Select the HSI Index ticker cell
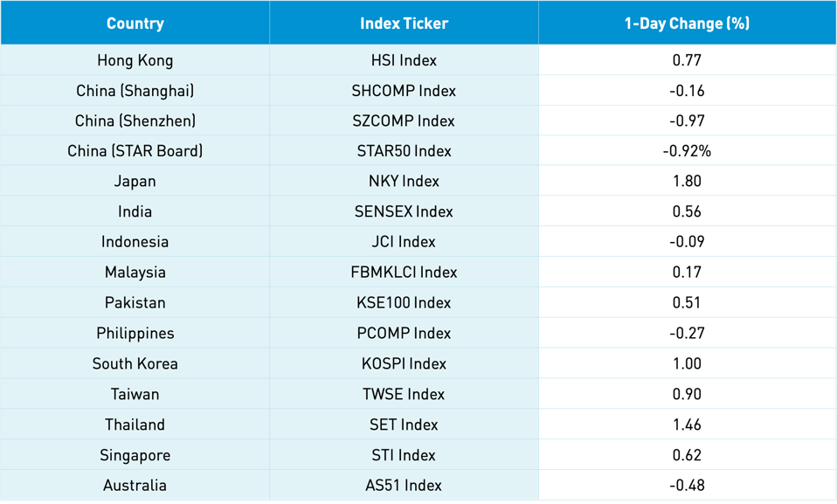 404,60
